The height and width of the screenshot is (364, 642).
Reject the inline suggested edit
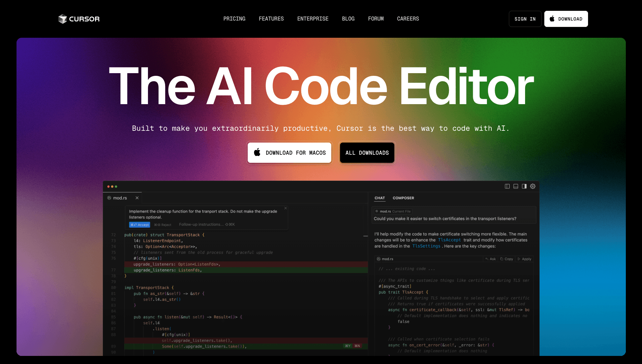pyautogui.click(x=163, y=225)
